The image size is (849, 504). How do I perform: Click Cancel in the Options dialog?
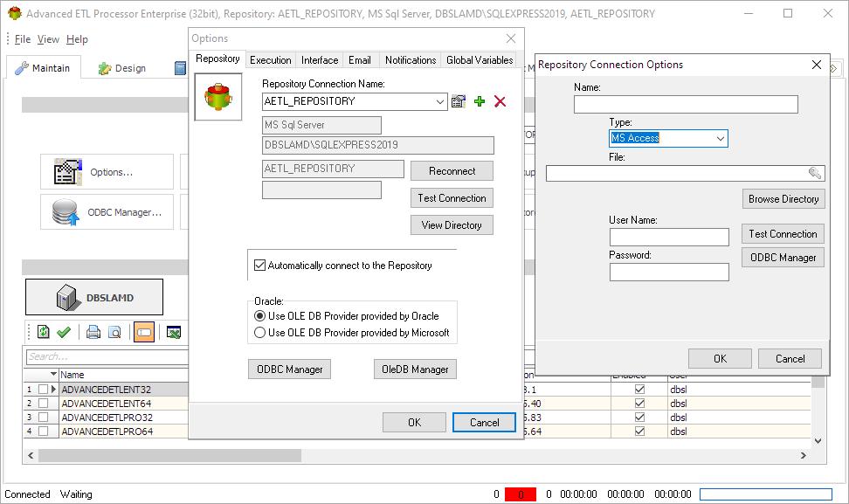484,422
